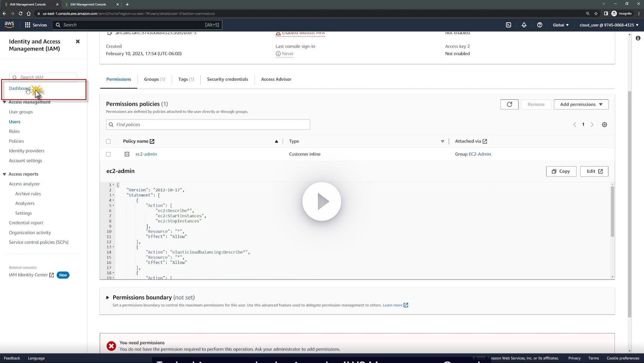Click the main page vertical scrollbar
This screenshot has height=363, width=644.
(x=629, y=204)
